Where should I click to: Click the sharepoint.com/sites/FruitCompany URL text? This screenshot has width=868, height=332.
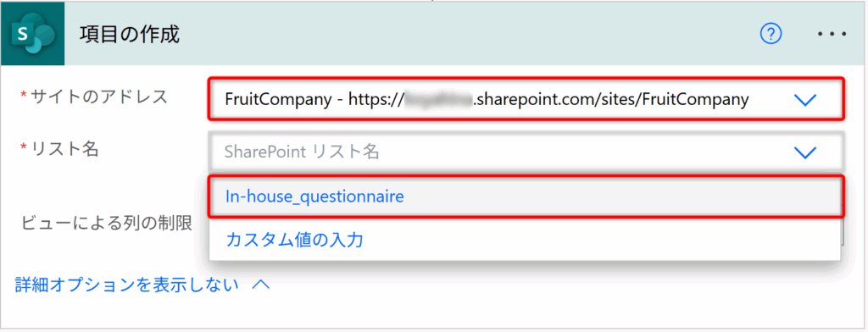tap(612, 100)
